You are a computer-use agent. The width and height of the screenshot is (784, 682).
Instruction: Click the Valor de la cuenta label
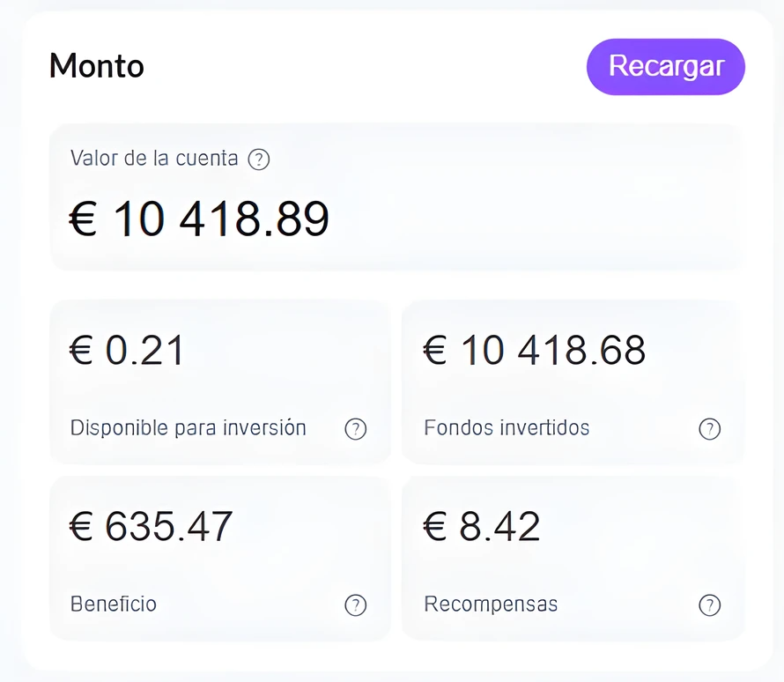click(154, 159)
